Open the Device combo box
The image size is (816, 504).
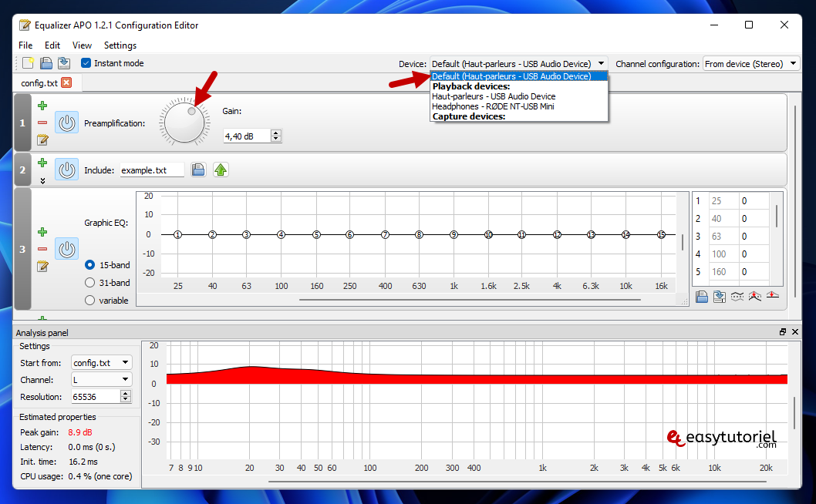pos(518,63)
